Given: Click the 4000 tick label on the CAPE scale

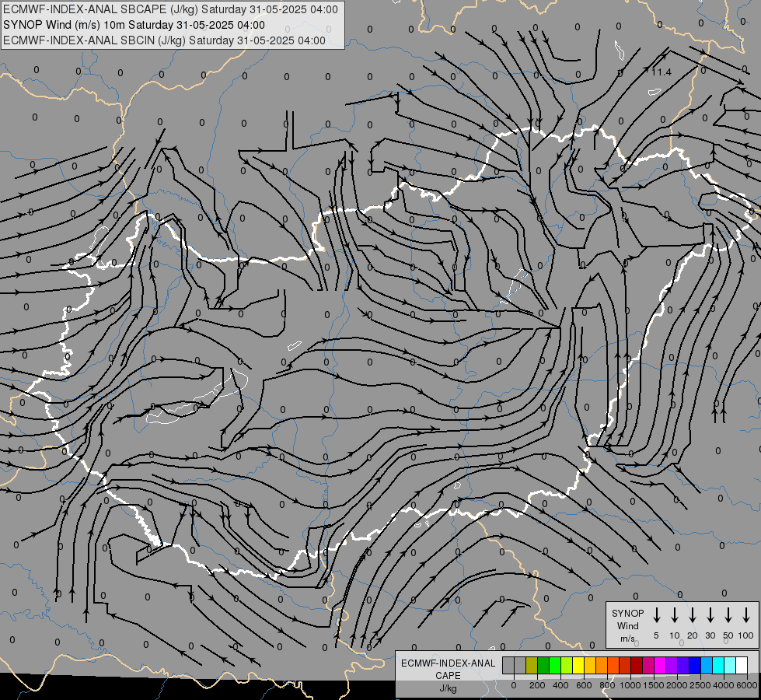Looking at the screenshot, I should pyautogui.click(x=724, y=685).
